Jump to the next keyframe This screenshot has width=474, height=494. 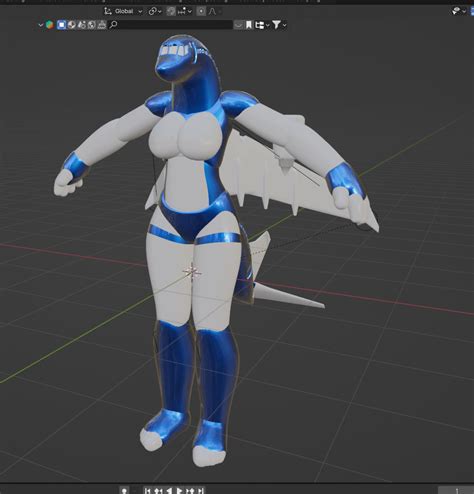190,491
